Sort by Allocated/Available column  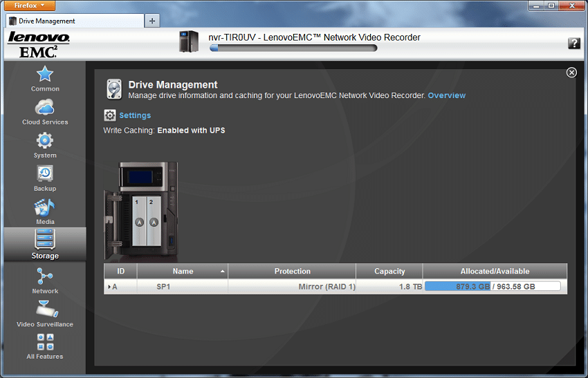pos(495,271)
